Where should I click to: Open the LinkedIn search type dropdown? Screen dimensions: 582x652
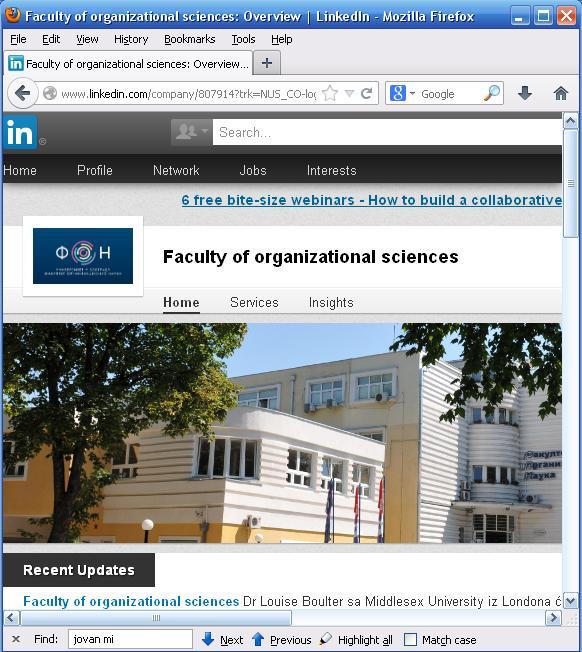click(x=192, y=132)
